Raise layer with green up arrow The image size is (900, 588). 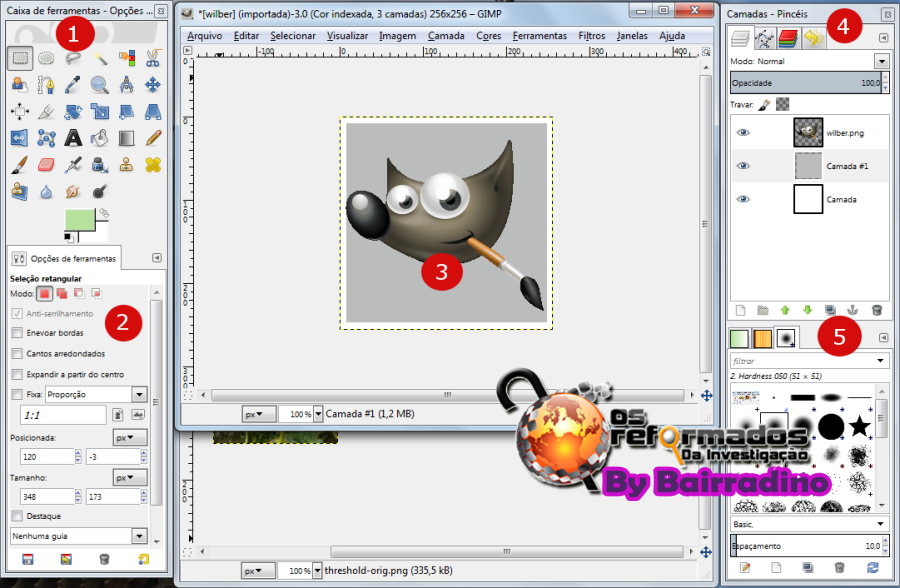(785, 310)
